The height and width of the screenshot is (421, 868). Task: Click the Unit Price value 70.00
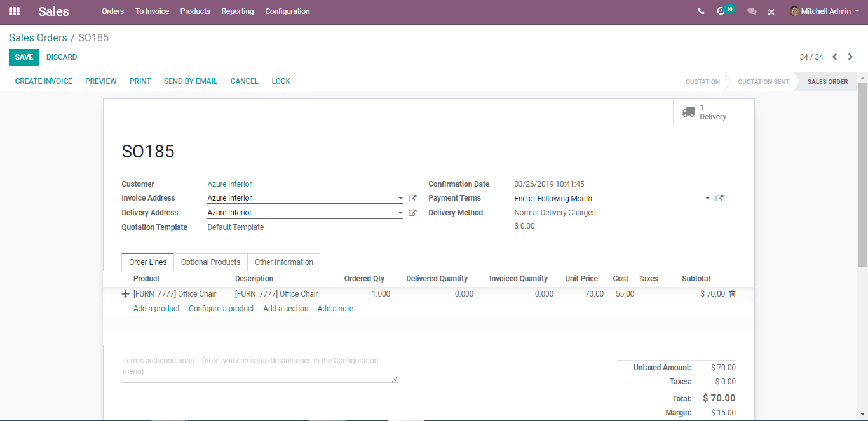594,294
